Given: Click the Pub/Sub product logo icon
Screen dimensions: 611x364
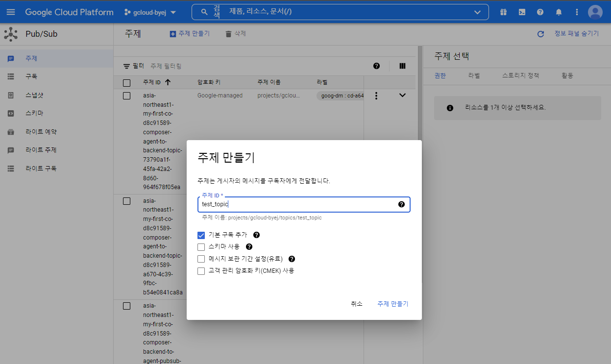Looking at the screenshot, I should [10, 34].
